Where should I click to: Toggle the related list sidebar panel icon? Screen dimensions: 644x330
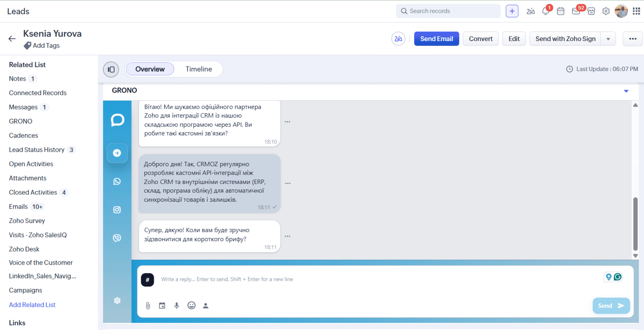pyautogui.click(x=111, y=69)
